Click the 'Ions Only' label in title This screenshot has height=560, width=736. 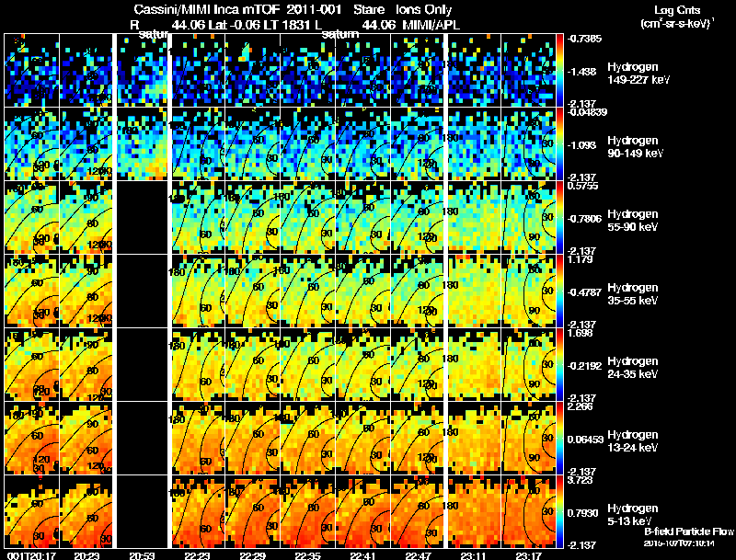[423, 10]
